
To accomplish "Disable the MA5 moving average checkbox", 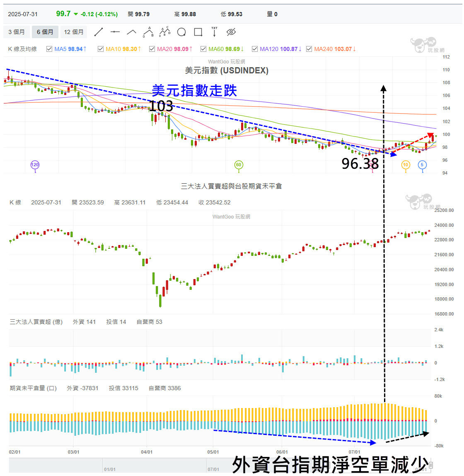I will 49,49.
